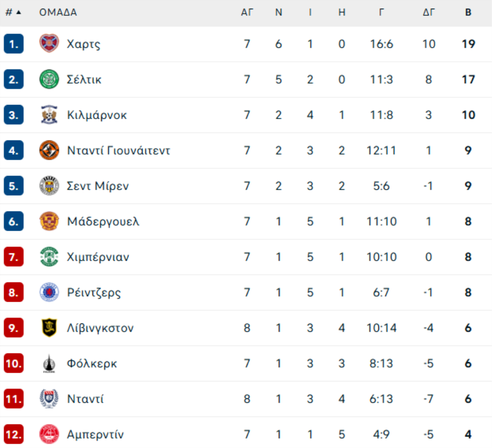Click the ΔΓ goal difference header
This screenshot has height=448, width=492.
click(429, 13)
